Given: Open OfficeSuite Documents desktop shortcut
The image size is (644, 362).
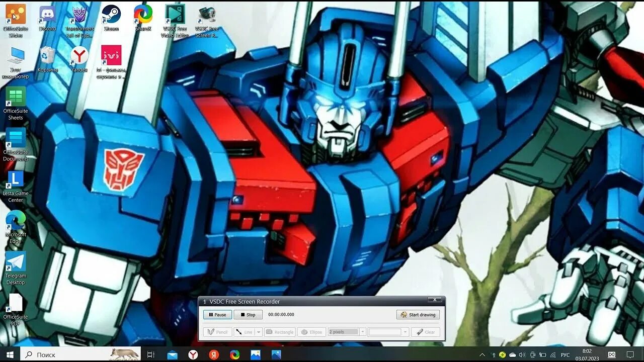Looking at the screenshot, I should (16, 145).
